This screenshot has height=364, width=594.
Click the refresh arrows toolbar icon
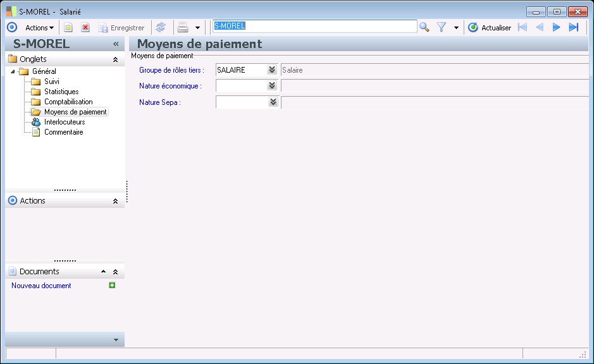[x=161, y=27]
